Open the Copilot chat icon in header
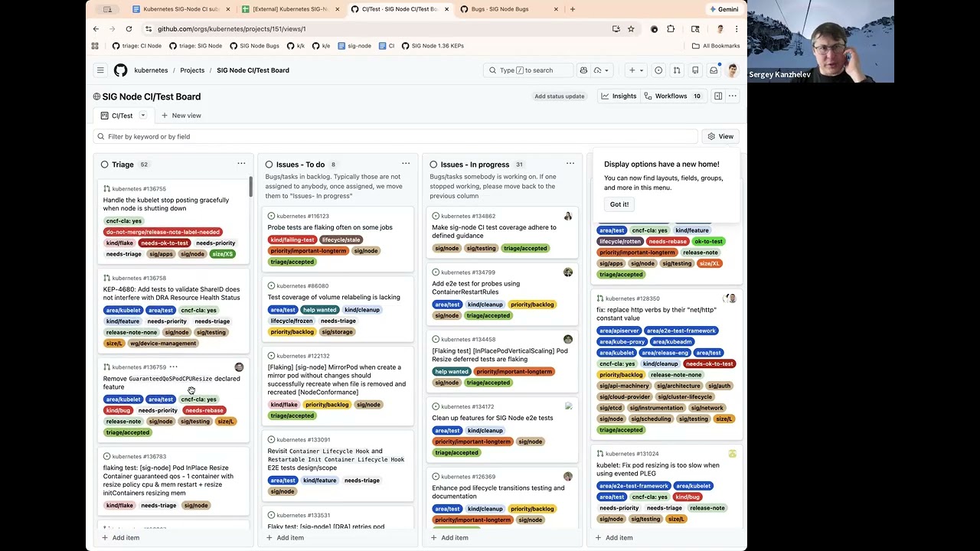 pyautogui.click(x=583, y=70)
